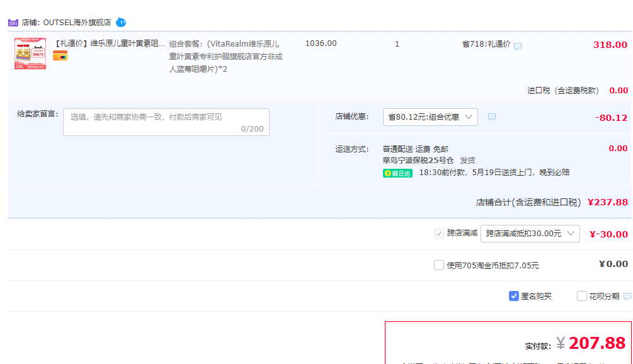Enable the 花呗分期 checkbox
633x364 pixels.
tap(582, 296)
